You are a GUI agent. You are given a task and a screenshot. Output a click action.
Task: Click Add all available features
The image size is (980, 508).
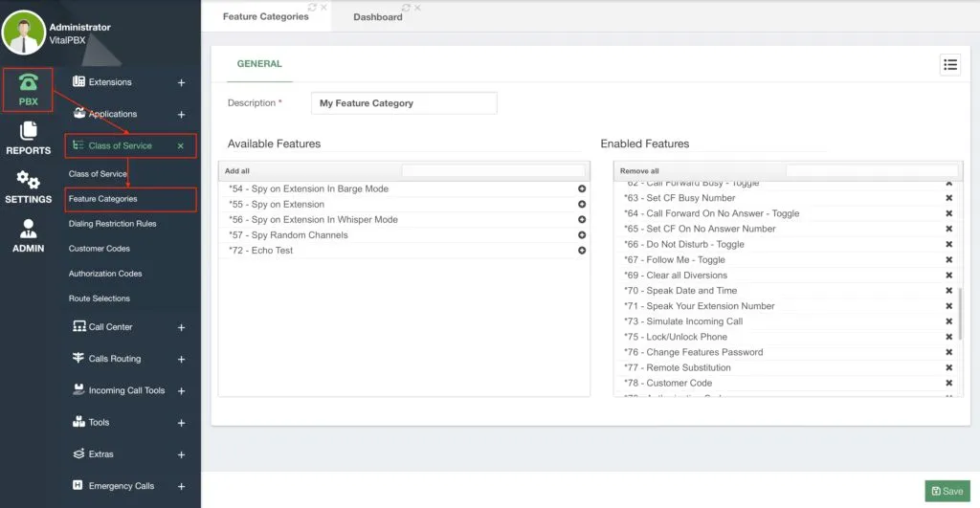[x=237, y=170]
